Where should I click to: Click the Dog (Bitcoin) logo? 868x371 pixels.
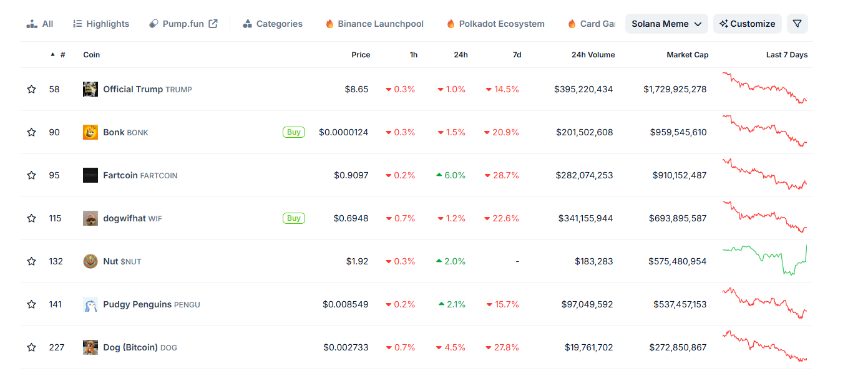tap(90, 347)
